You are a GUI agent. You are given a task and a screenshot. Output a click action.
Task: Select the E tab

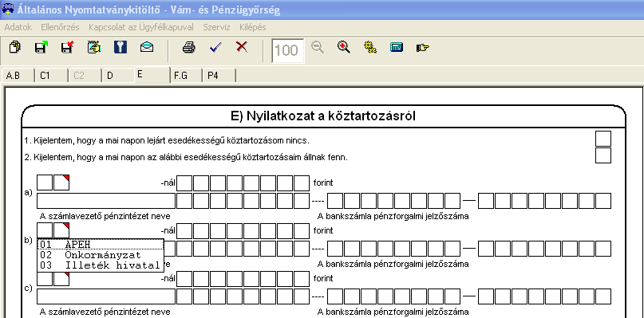tap(152, 75)
